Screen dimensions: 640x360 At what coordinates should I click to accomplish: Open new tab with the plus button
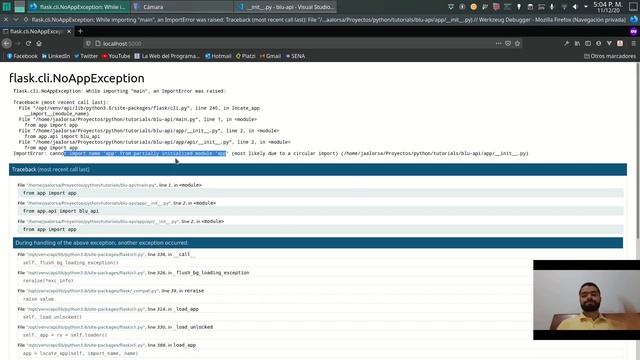tap(80, 31)
